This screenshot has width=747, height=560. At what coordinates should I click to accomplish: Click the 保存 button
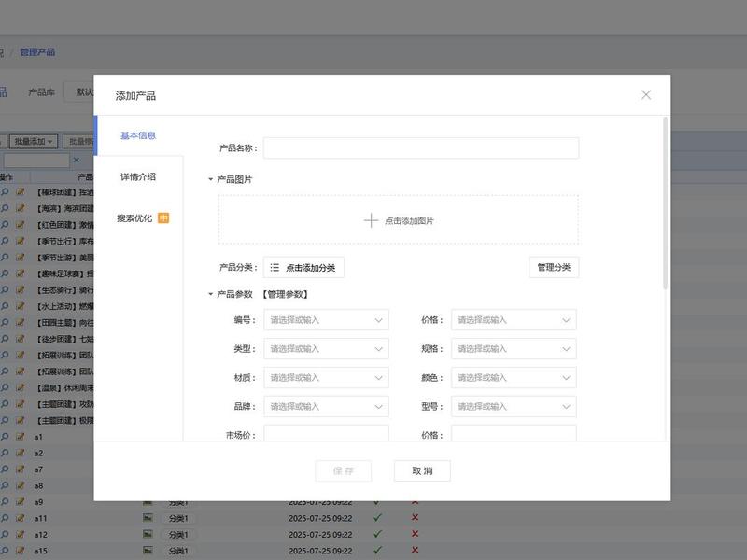click(343, 471)
